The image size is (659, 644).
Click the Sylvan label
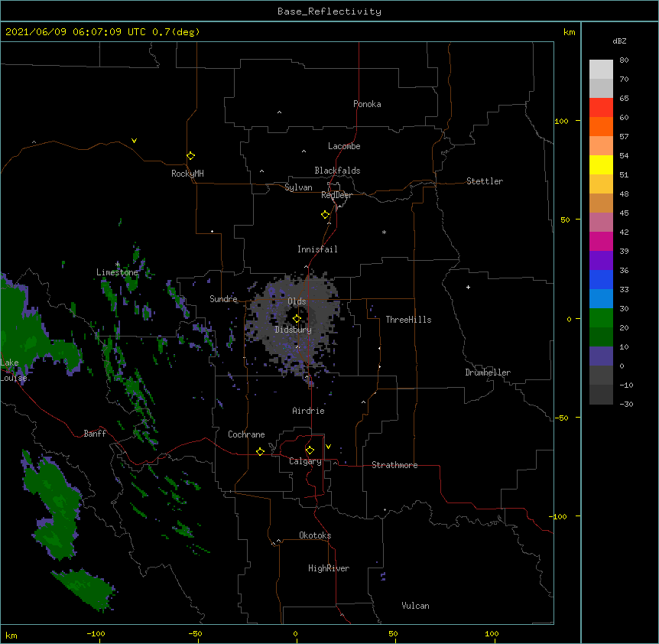point(298,187)
